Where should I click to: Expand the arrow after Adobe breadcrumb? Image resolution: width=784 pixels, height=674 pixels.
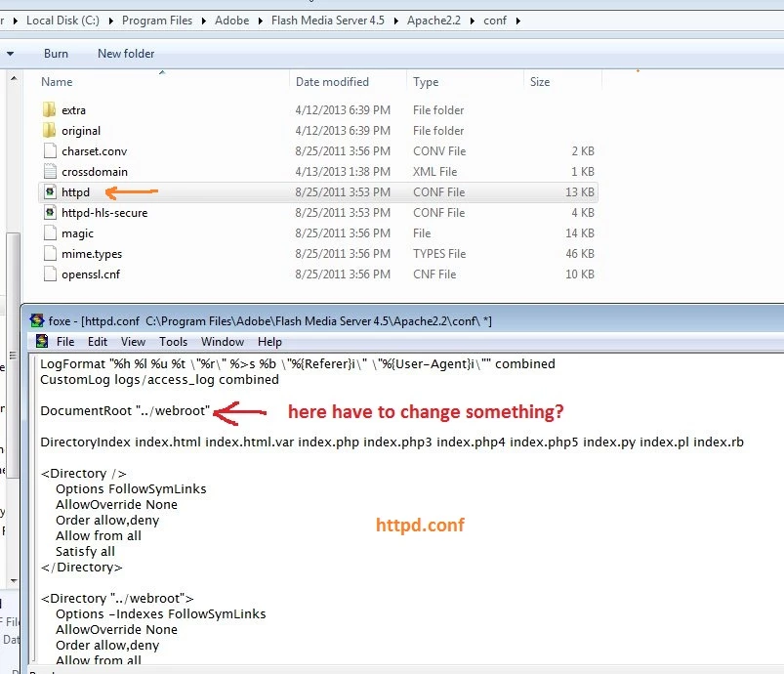[x=260, y=21]
